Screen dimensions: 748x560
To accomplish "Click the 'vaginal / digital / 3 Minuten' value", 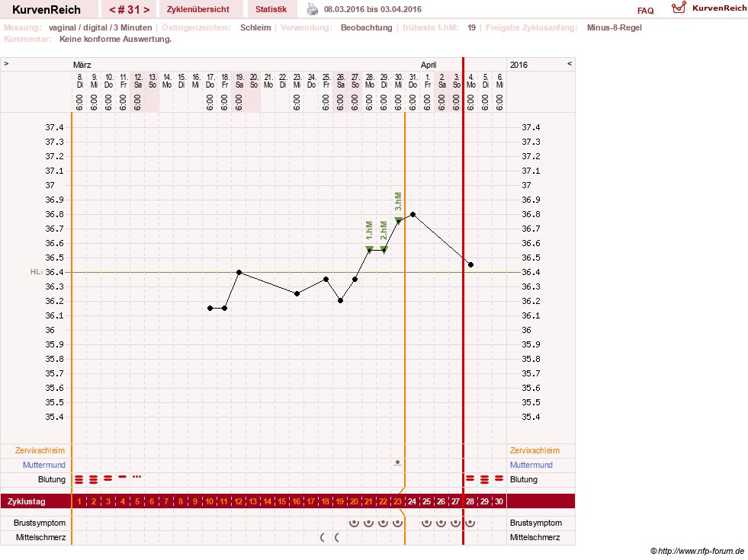I will [100, 27].
